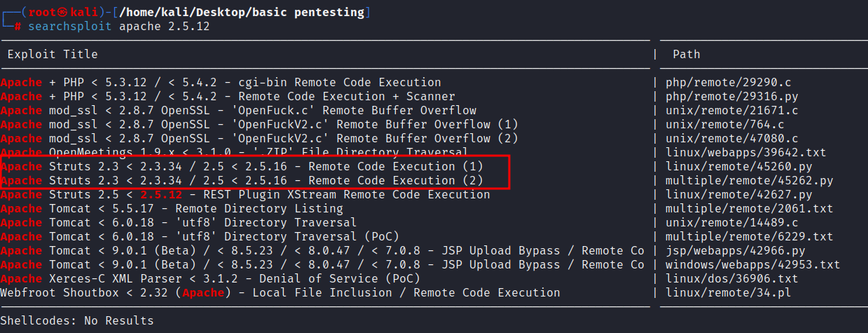Screen dimensions: 868x333
Task: Select Struts Remote Code Execution (1) entry
Action: click(252, 166)
